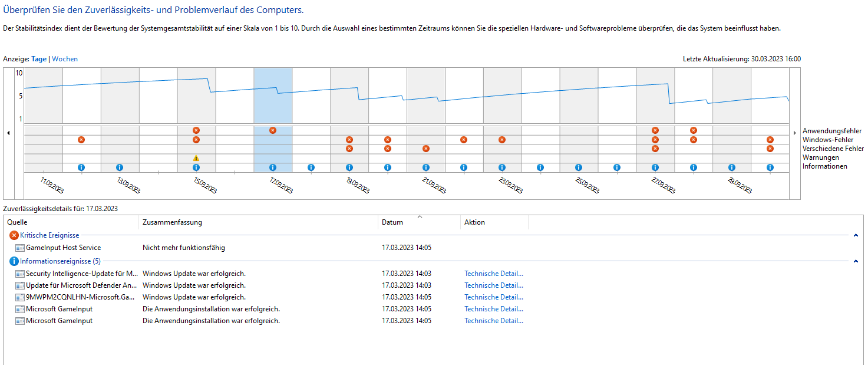Image resolution: width=868 pixels, height=365 pixels.
Task: Collapse the Informationsereignisse (5) group
Action: tap(856, 261)
